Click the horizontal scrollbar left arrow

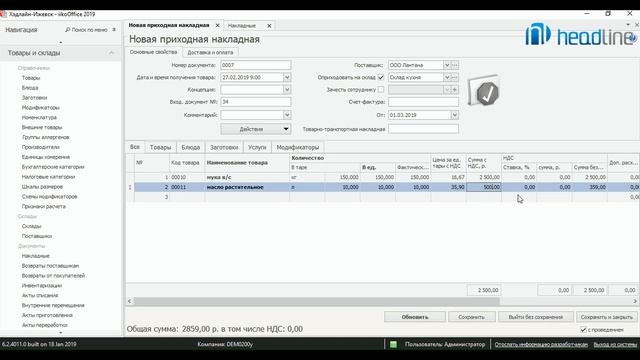click(x=129, y=301)
